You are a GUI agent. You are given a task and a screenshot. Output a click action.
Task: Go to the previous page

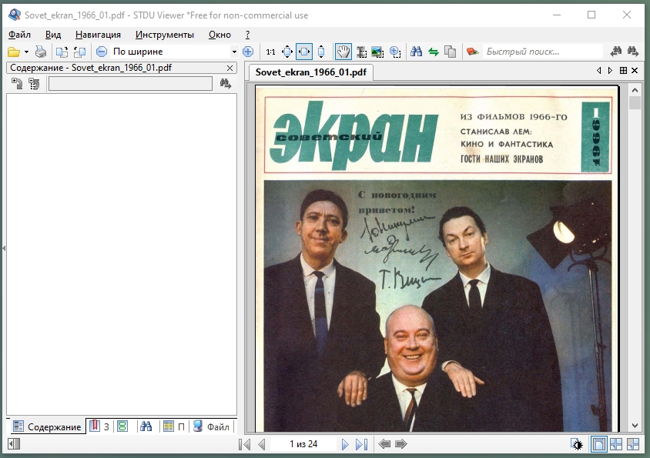pos(262,444)
